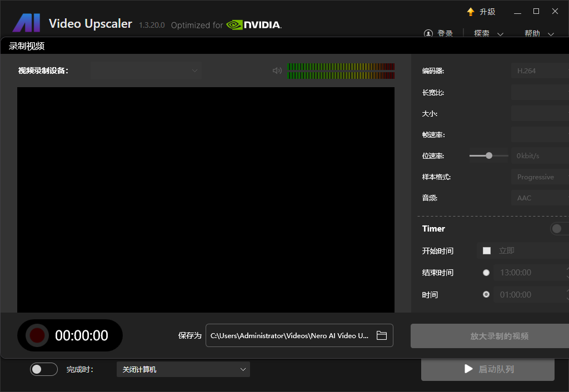Click the 录制视频 title

pos(27,46)
